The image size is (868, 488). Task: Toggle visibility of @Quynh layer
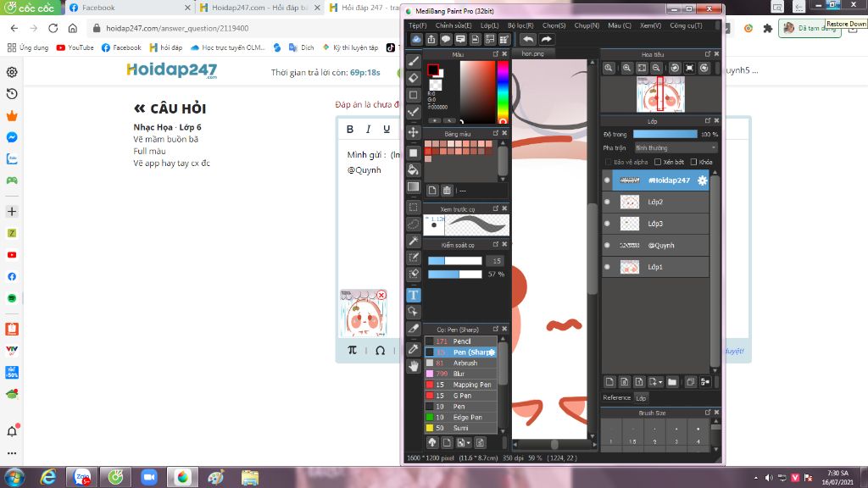click(607, 245)
